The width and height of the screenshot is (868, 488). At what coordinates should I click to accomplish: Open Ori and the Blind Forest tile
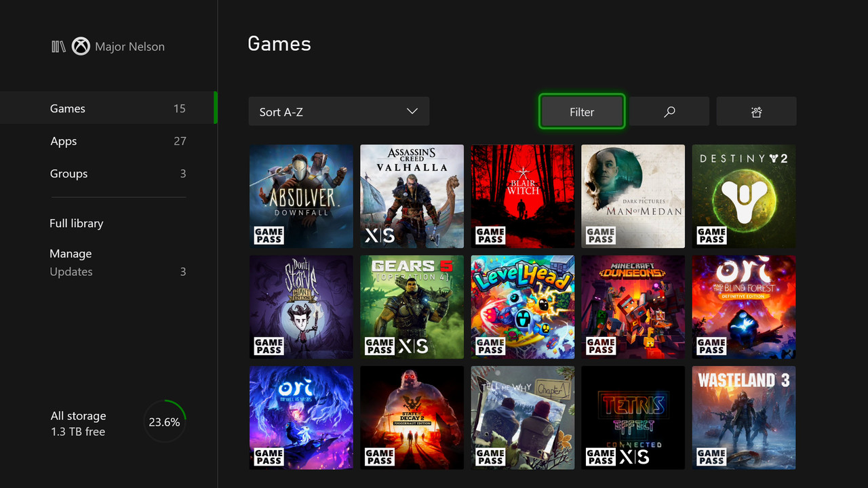(744, 307)
